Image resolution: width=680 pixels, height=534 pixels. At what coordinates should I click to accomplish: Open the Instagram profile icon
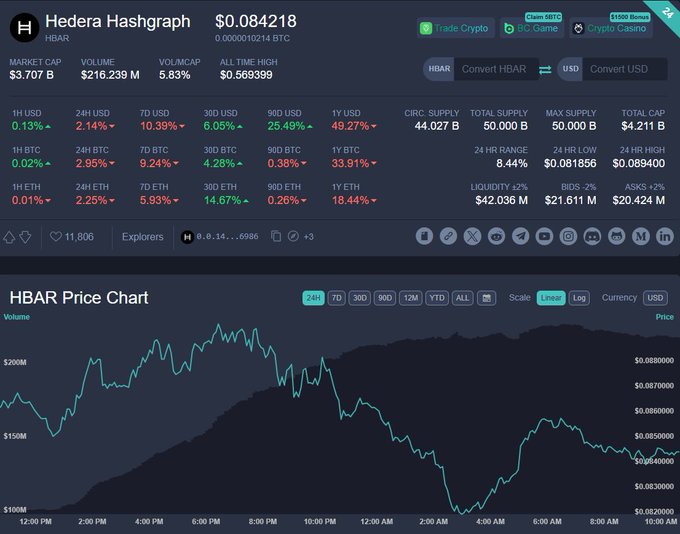pyautogui.click(x=568, y=236)
